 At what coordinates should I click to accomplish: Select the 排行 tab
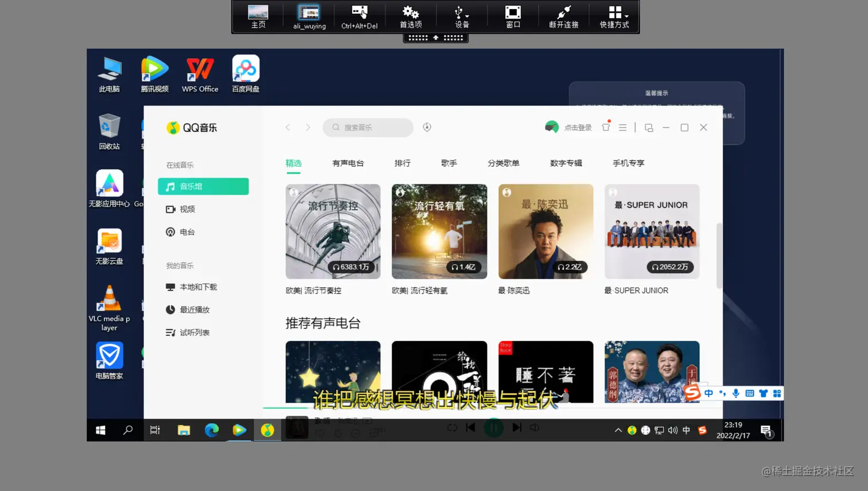402,163
